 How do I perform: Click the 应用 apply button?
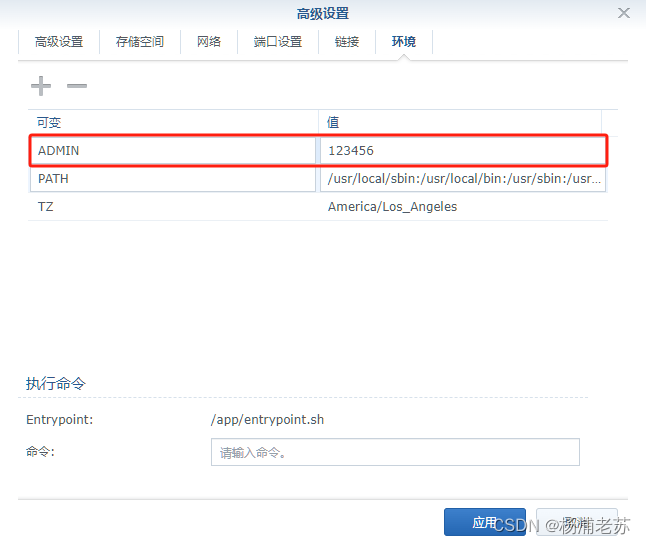[484, 522]
